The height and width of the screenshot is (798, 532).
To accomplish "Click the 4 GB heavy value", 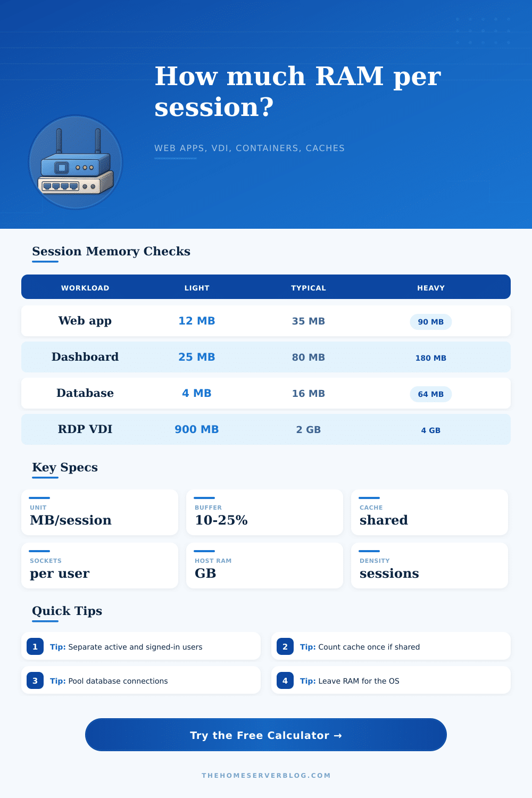I will pos(431,430).
